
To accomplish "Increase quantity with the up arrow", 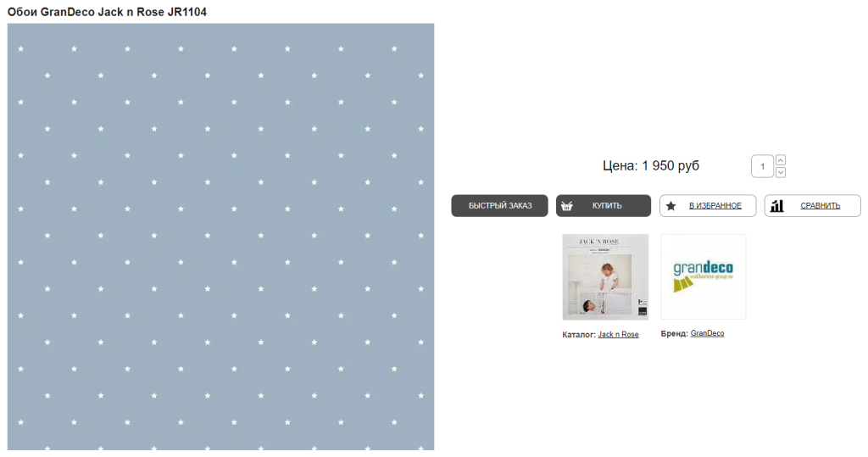I will click(x=781, y=160).
